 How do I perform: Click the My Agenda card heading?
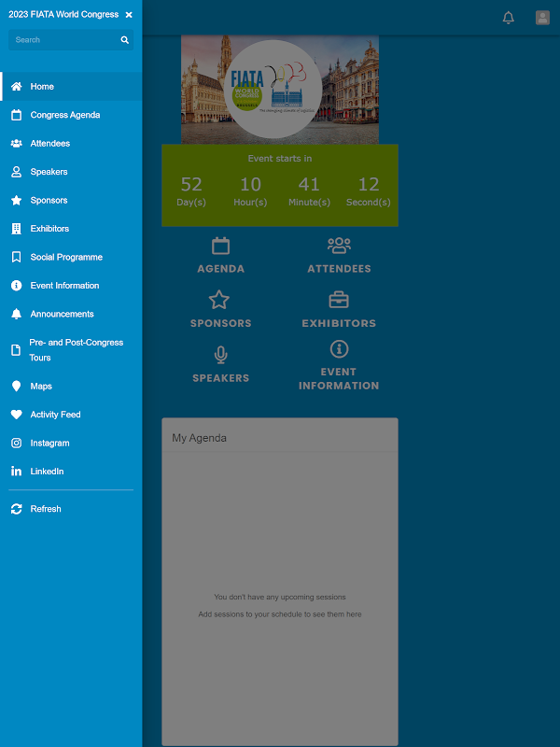pos(199,438)
